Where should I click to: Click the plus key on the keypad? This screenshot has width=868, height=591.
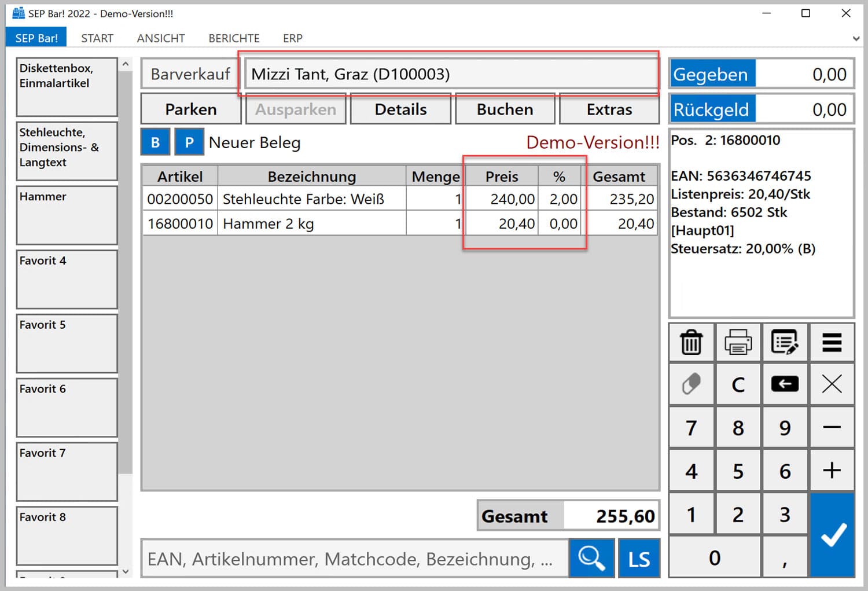(x=832, y=471)
